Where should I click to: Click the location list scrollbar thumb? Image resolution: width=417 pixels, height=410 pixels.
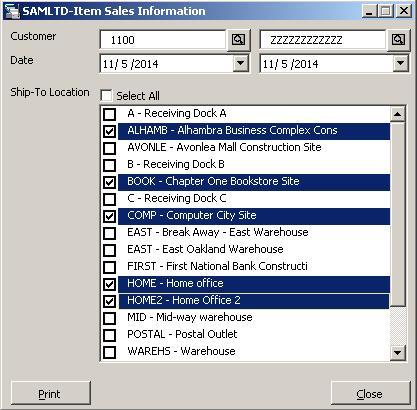click(397, 214)
